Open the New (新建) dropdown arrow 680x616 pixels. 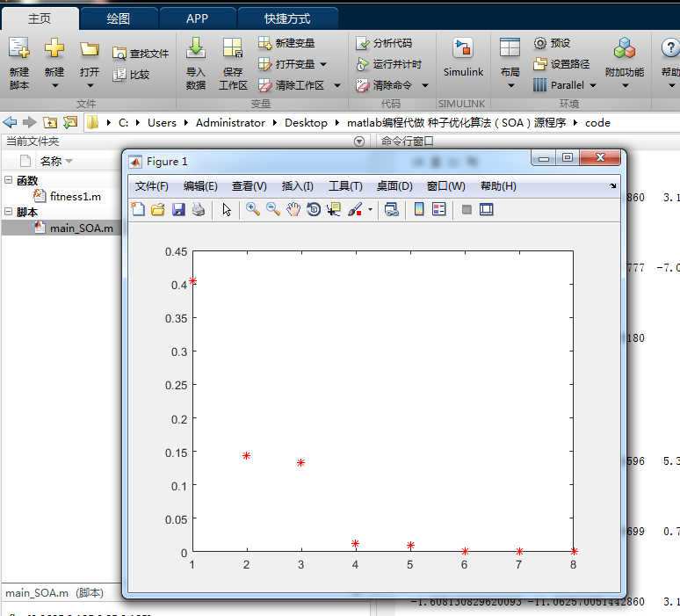54,85
